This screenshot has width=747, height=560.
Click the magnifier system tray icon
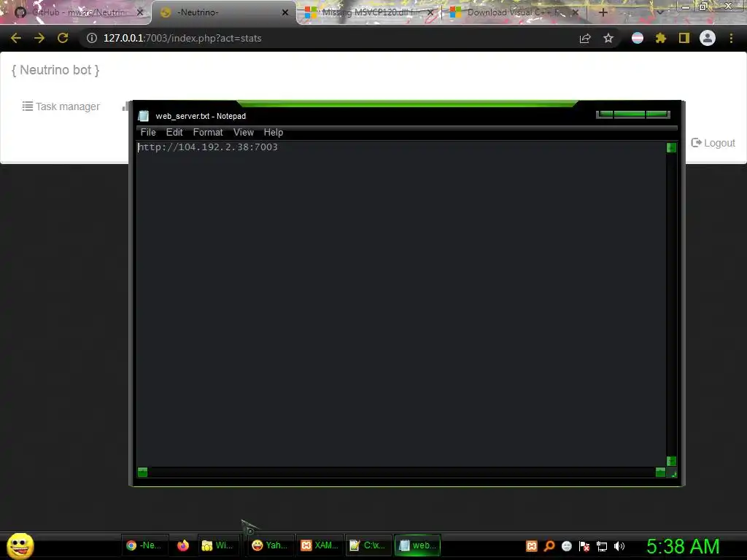pyautogui.click(x=549, y=545)
